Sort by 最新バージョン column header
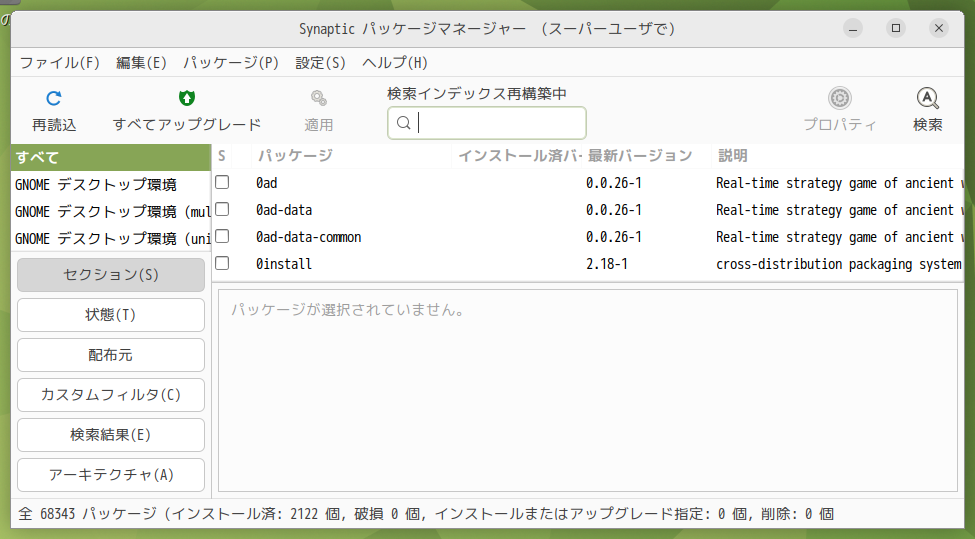This screenshot has width=975, height=539. click(647, 156)
